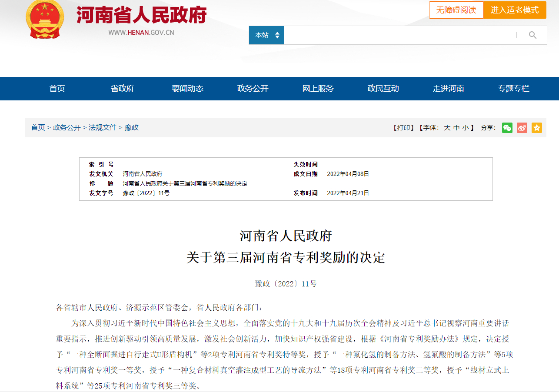559x392 pixels.
Task: Set font size to 小
Action: [466, 128]
